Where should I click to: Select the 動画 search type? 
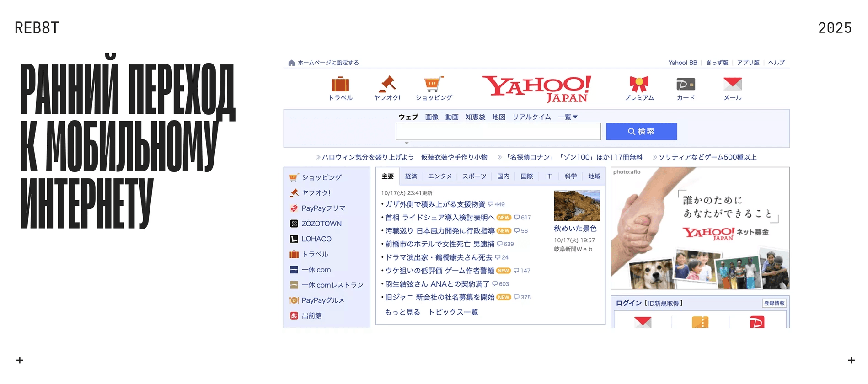[x=452, y=117]
